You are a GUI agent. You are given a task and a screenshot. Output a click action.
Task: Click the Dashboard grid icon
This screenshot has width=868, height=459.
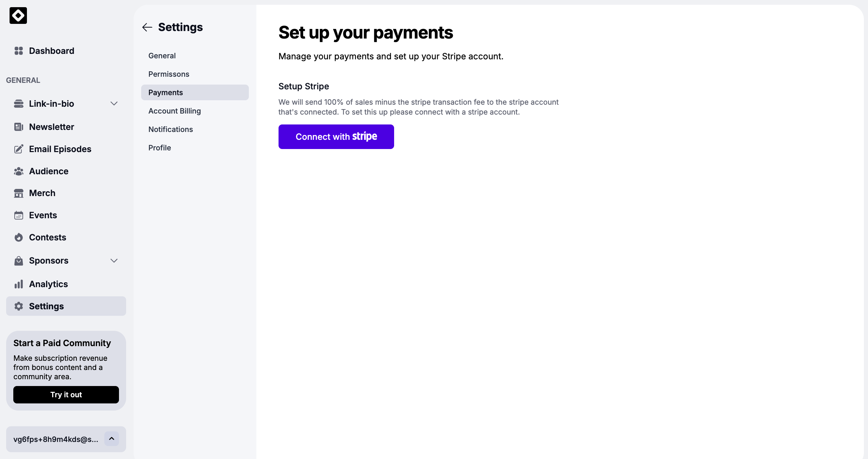(x=19, y=51)
